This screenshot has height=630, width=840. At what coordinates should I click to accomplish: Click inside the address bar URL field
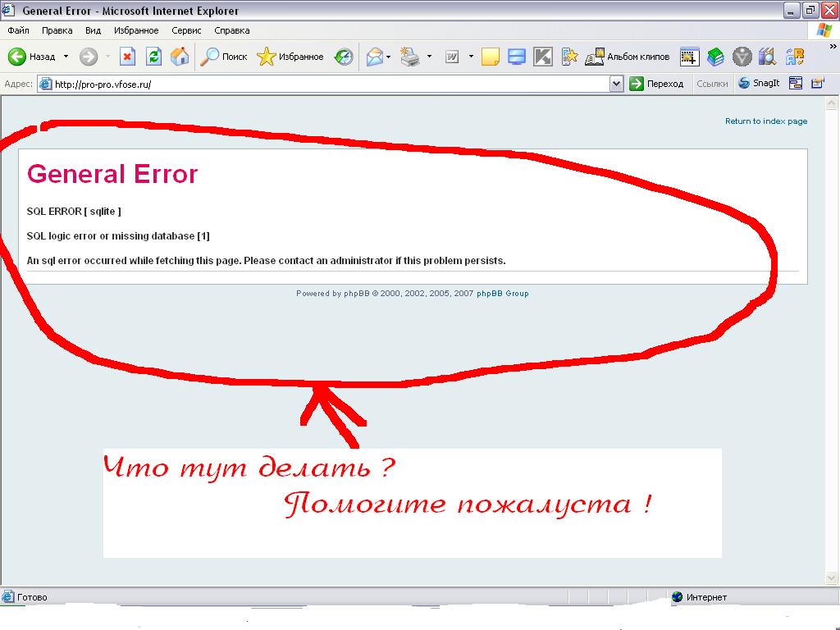[x=328, y=84]
